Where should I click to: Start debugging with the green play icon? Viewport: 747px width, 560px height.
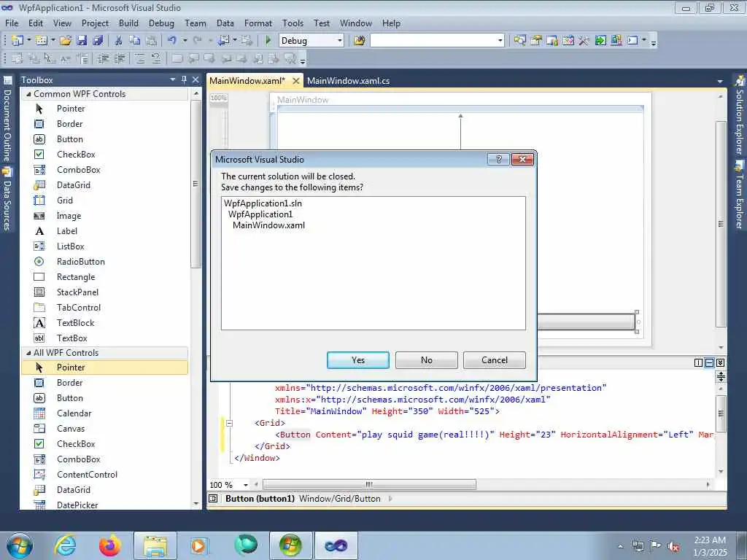pos(268,41)
